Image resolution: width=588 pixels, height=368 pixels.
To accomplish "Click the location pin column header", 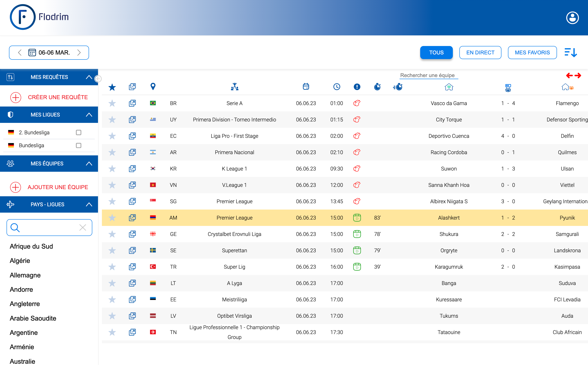I will pos(153,86).
